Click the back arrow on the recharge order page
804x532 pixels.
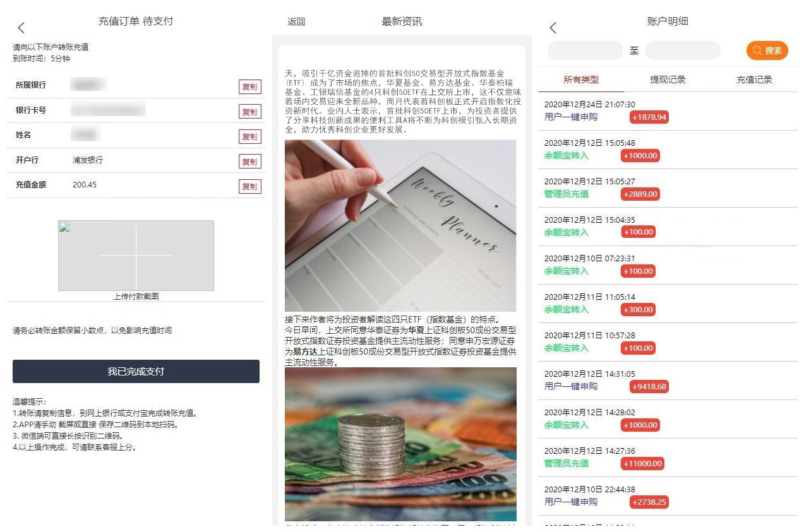21,28
